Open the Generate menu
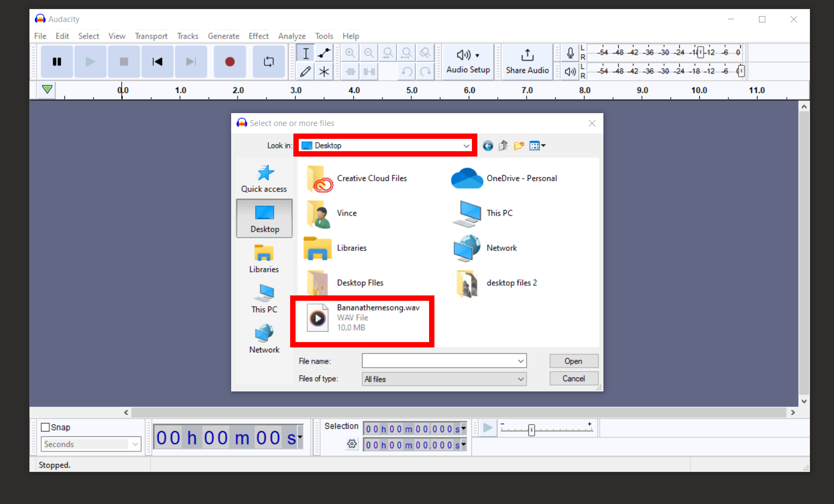This screenshot has height=504, width=834. 224,36
